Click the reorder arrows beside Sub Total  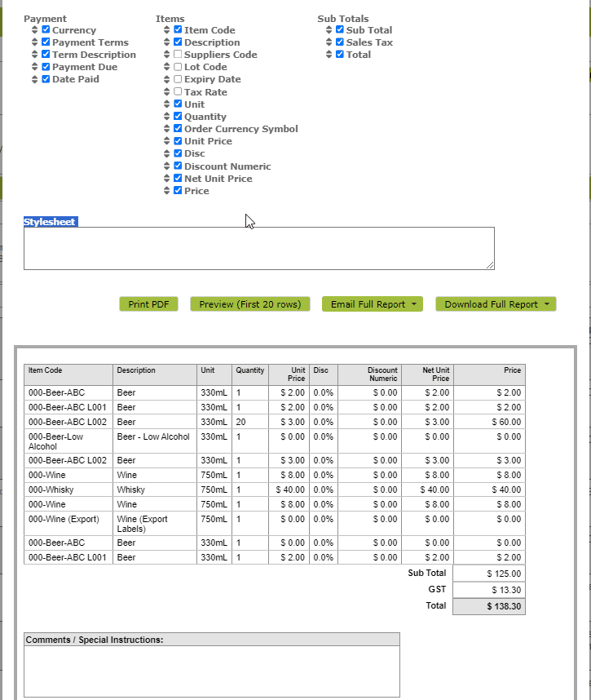[x=329, y=30]
